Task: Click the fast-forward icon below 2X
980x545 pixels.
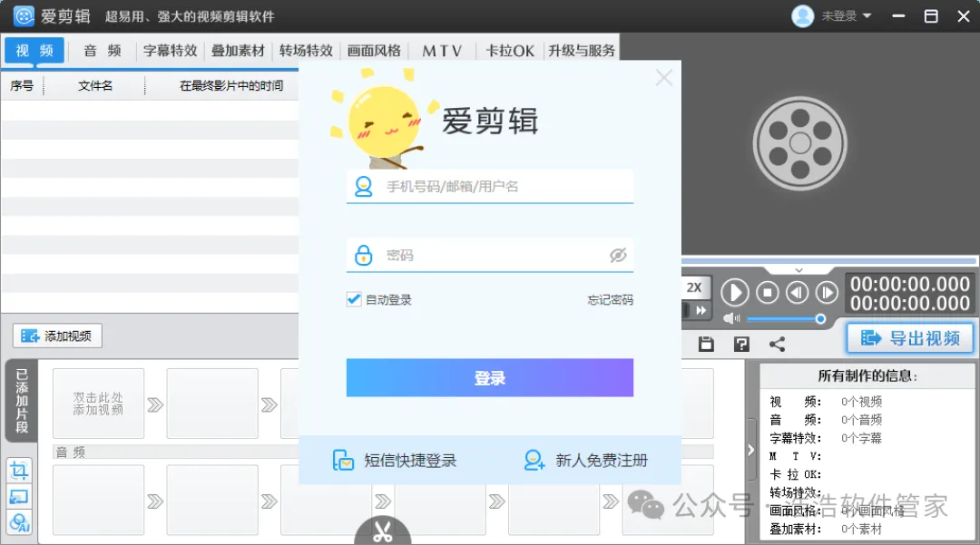Action: [x=701, y=310]
